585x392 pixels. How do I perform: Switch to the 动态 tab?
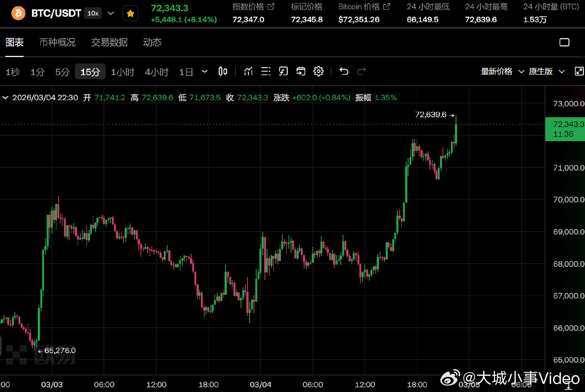tap(152, 42)
